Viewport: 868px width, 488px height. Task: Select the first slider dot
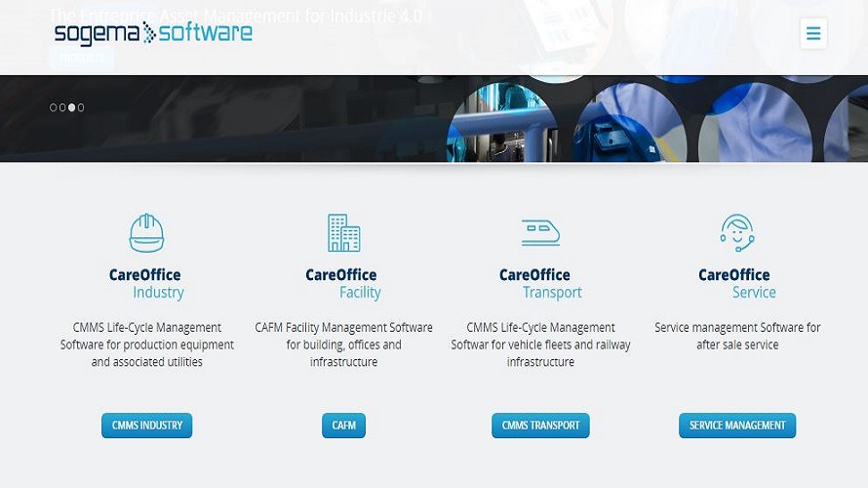point(53,107)
